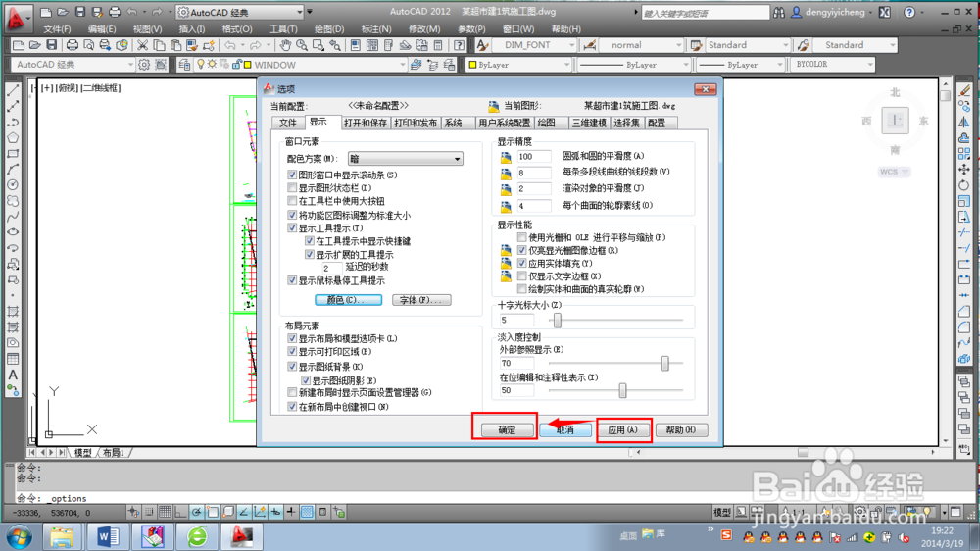The image size is (980, 551).
Task: Click the Cut scissors icon
Action: click(x=142, y=45)
